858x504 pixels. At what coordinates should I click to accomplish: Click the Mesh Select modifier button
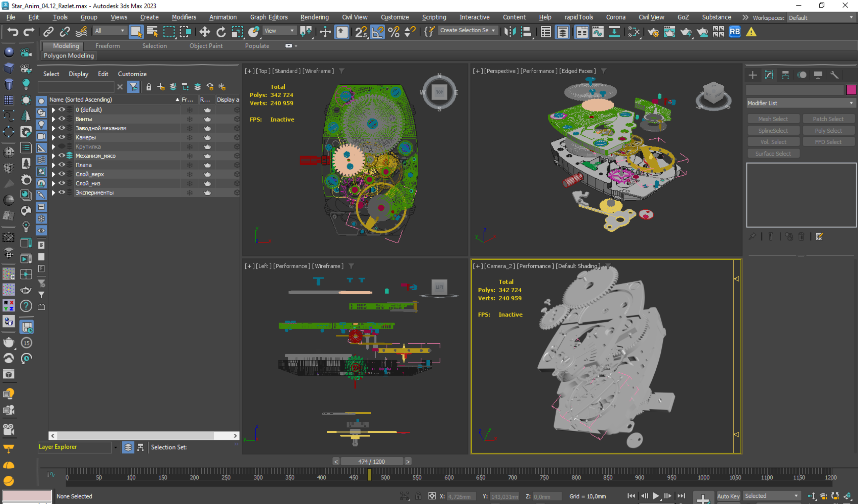773,119
